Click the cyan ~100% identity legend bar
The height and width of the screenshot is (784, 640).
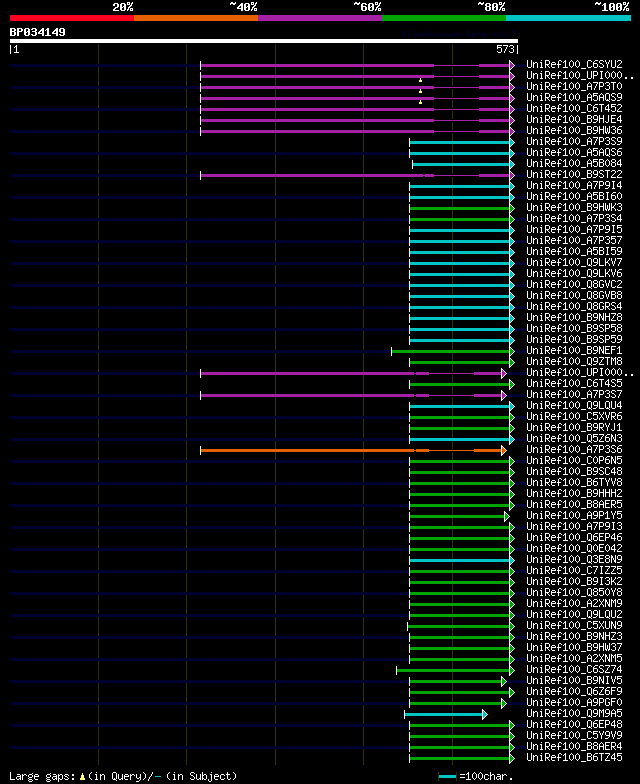click(x=568, y=18)
